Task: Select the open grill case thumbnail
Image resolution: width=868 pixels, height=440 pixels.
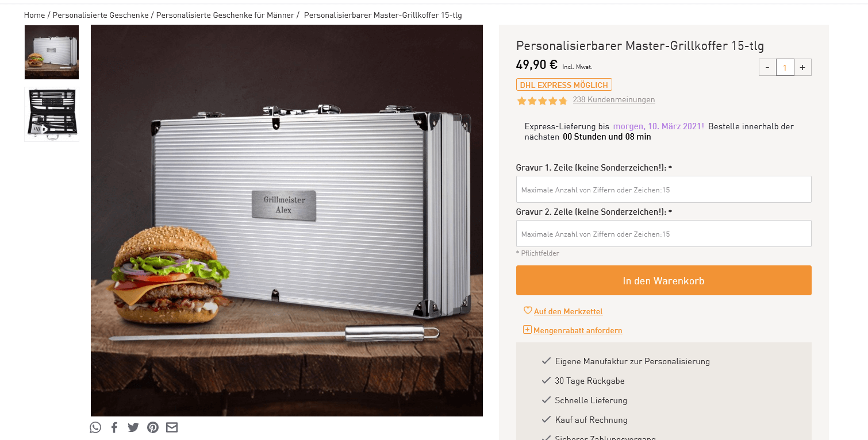Action: (x=52, y=114)
